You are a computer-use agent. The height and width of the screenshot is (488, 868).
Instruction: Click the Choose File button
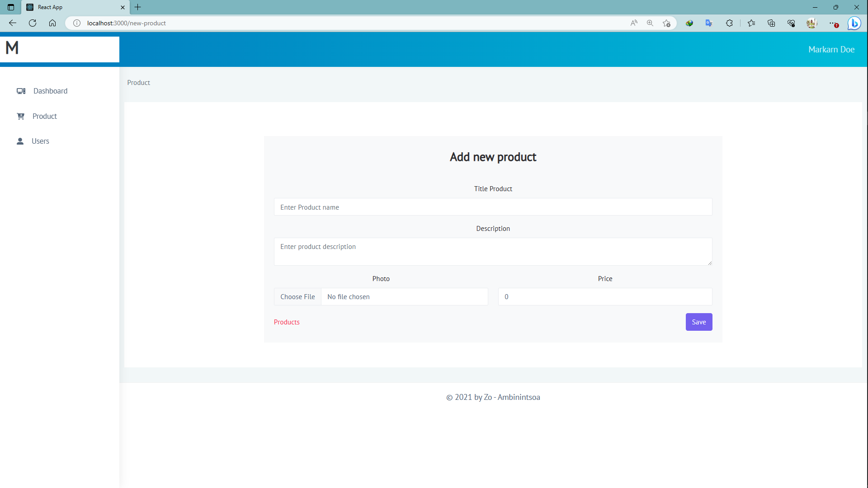point(297,297)
